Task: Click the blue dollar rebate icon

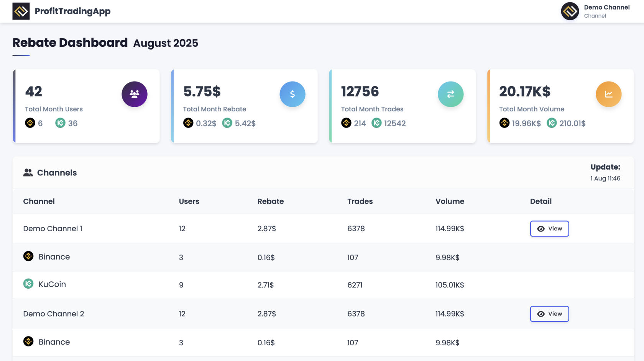Action: (292, 94)
